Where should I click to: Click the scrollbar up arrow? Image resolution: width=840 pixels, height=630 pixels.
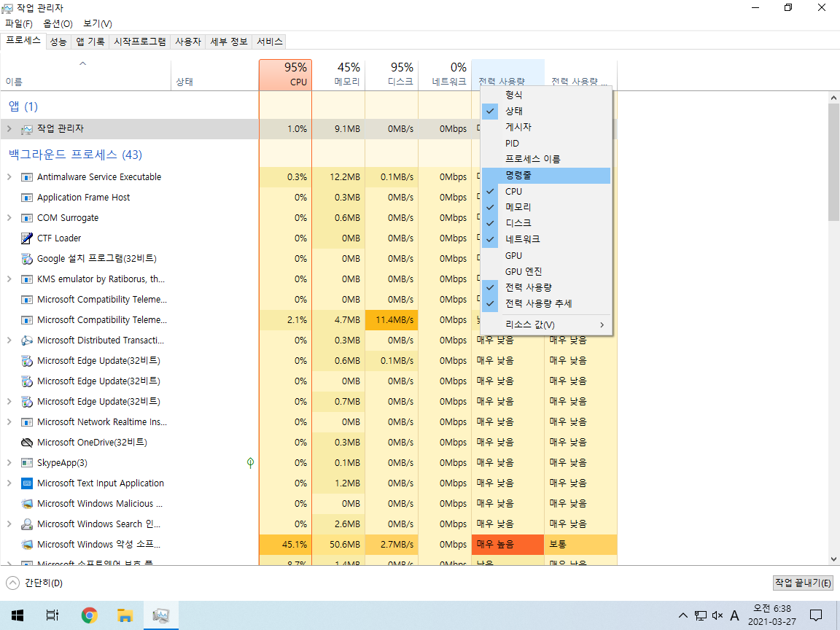833,98
